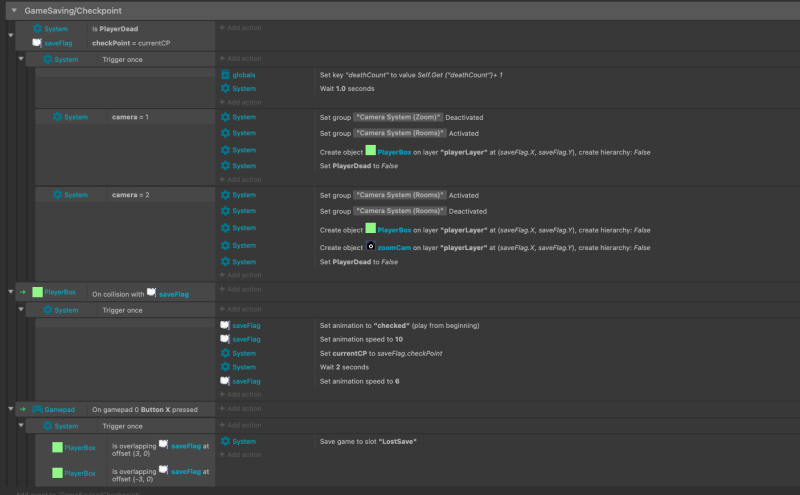
Task: Click saveFlag icon beside checkPoint = currentCP
Action: coord(37,43)
